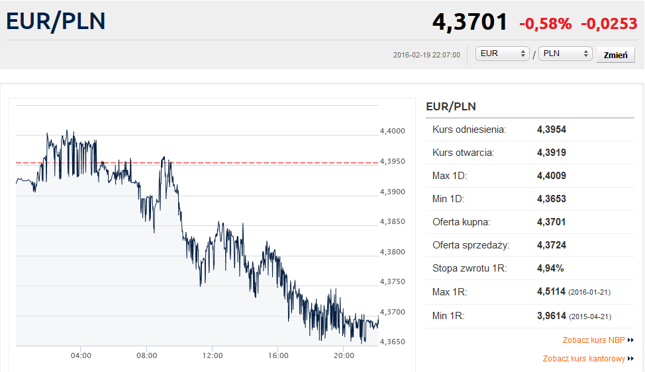Click the Min 1R label
645x372 pixels.
coord(448,316)
